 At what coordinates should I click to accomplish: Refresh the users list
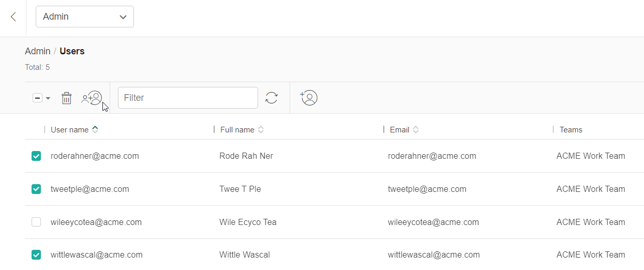click(x=272, y=98)
